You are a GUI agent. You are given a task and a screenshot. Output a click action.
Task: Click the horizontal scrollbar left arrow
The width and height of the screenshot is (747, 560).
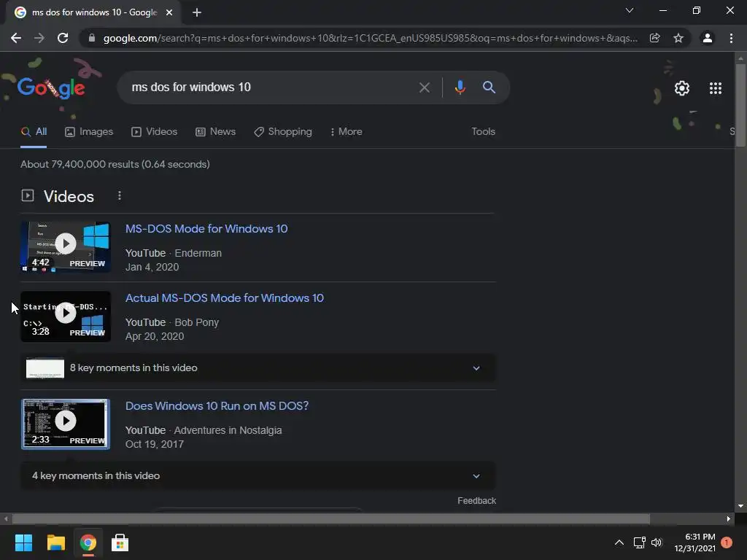pyautogui.click(x=6, y=518)
